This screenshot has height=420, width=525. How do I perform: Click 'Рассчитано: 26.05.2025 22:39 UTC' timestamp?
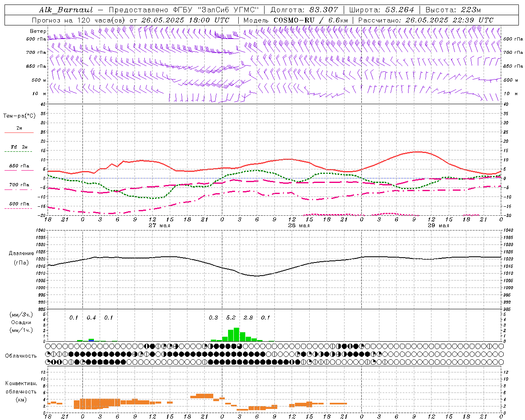point(426,20)
